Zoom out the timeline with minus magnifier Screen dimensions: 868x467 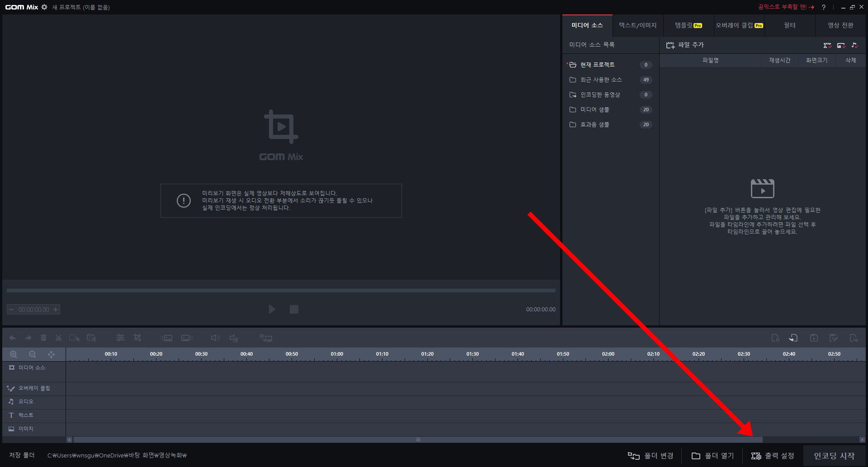(33, 354)
